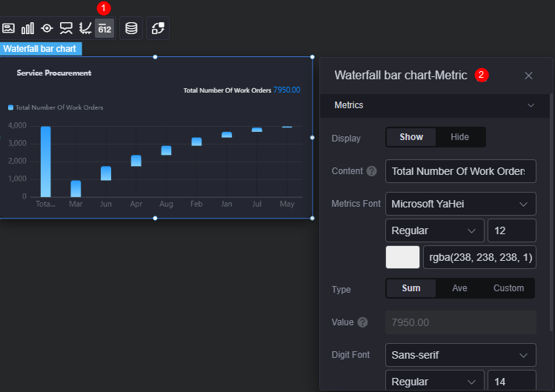Select the Jul x-axis label

[x=256, y=204]
